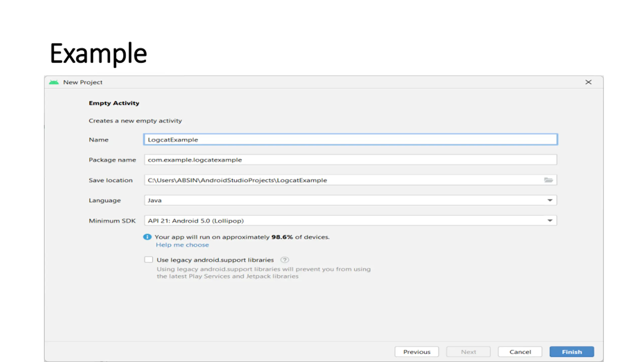The image size is (644, 362).
Task: Click the question mark help icon beside legacy libraries
Action: (285, 260)
